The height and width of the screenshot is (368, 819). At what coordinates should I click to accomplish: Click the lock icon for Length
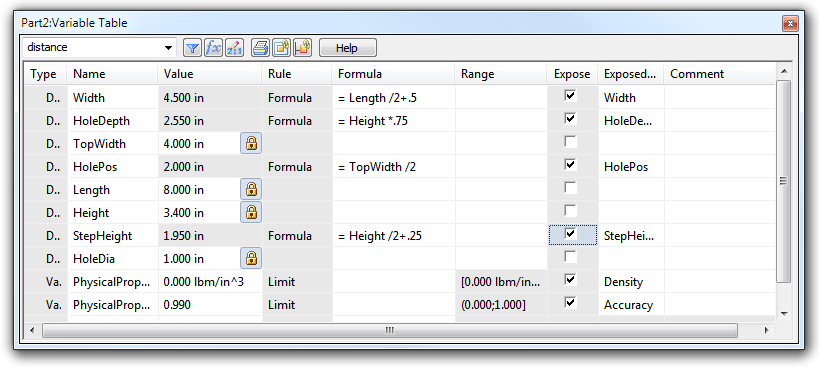[x=251, y=189]
